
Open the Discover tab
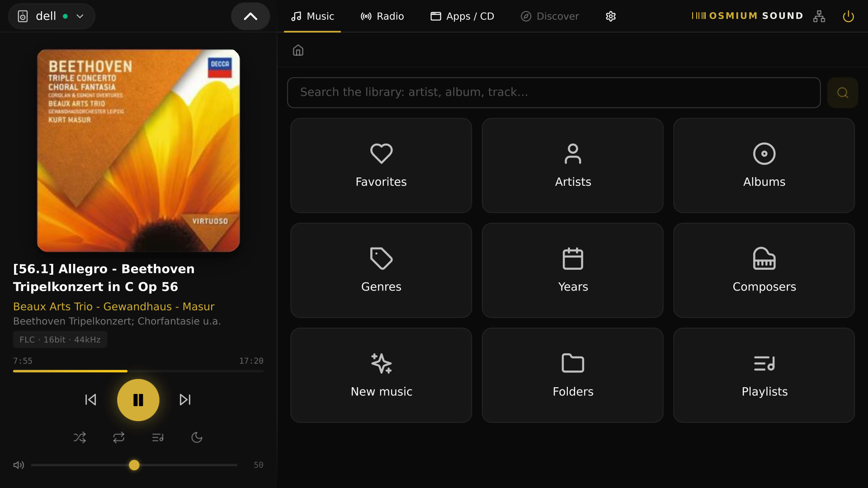tap(549, 16)
